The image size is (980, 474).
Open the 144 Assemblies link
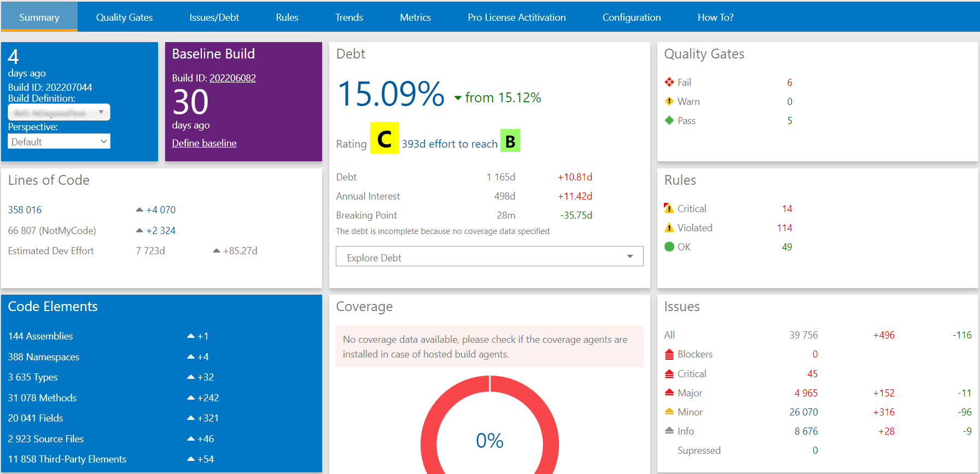pyautogui.click(x=40, y=336)
